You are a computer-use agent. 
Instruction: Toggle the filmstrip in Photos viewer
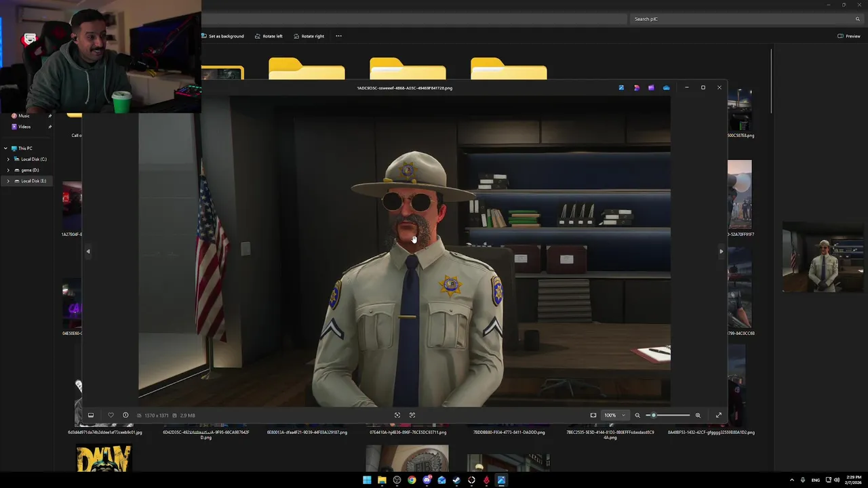tap(91, 415)
